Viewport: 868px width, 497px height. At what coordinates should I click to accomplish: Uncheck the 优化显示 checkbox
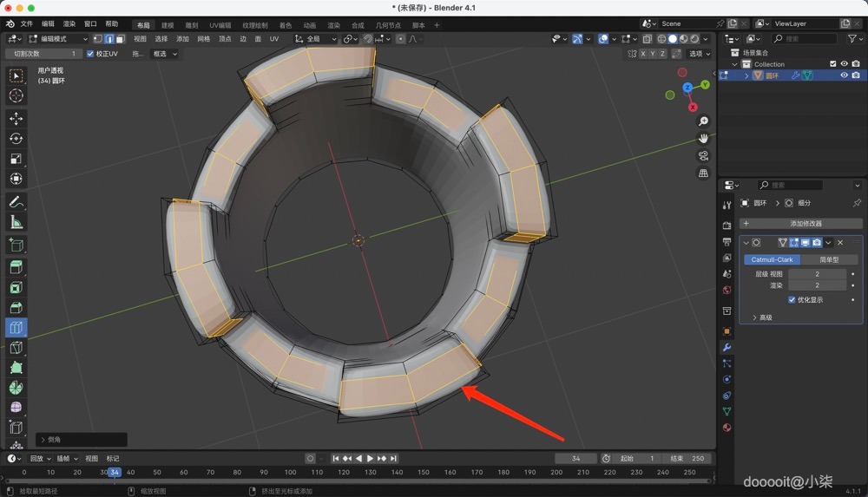coord(792,300)
